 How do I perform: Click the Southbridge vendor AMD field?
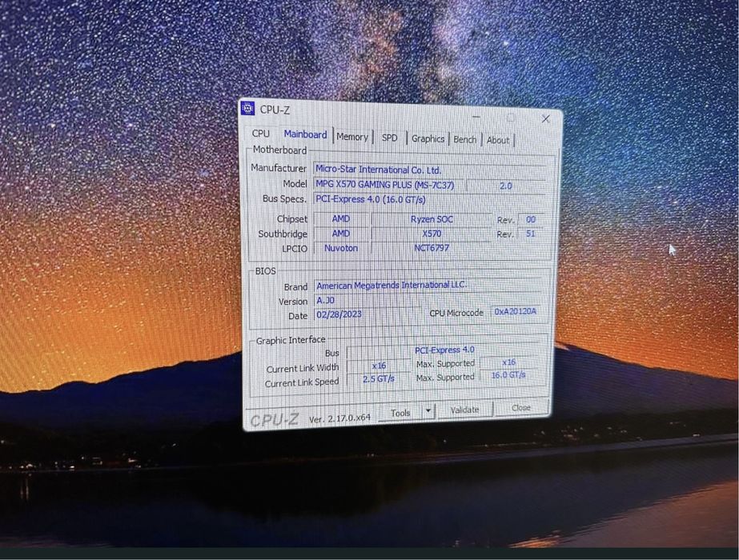[x=341, y=233]
